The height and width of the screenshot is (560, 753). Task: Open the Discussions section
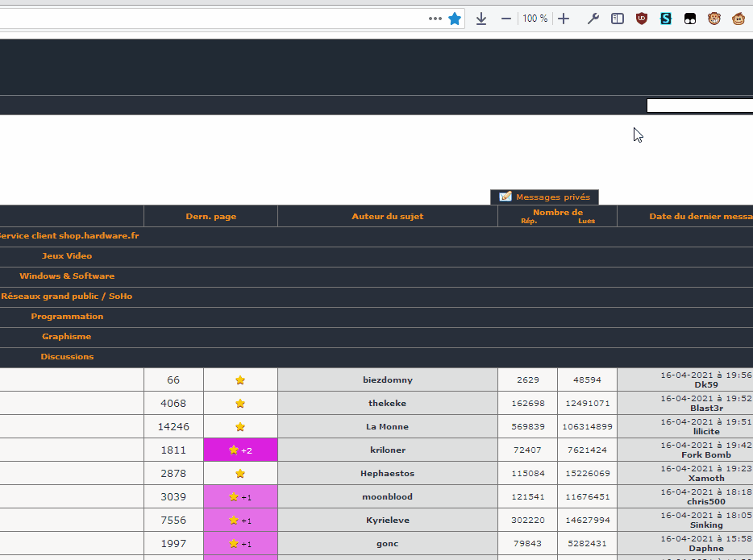tap(67, 356)
